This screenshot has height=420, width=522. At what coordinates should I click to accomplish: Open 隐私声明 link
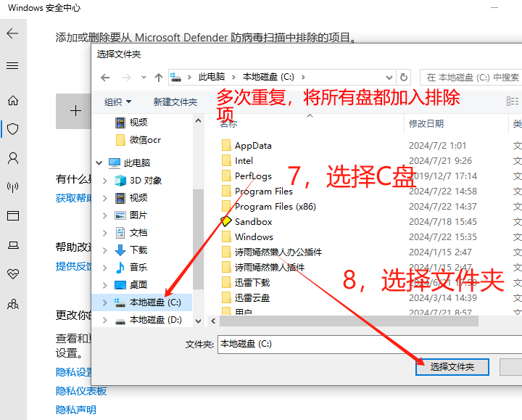76,410
